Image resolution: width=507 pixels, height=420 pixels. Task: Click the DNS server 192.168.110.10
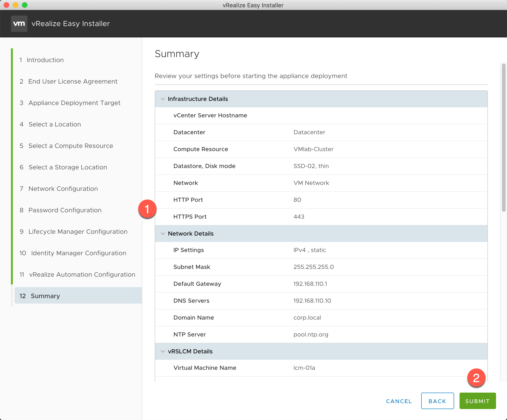[312, 301]
